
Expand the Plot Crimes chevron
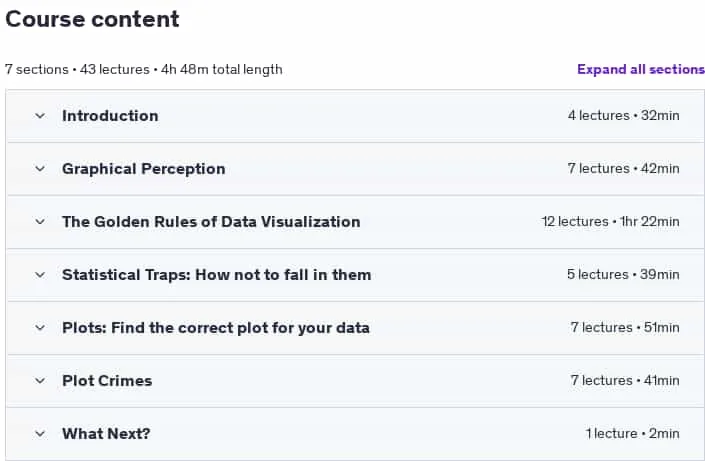point(40,381)
